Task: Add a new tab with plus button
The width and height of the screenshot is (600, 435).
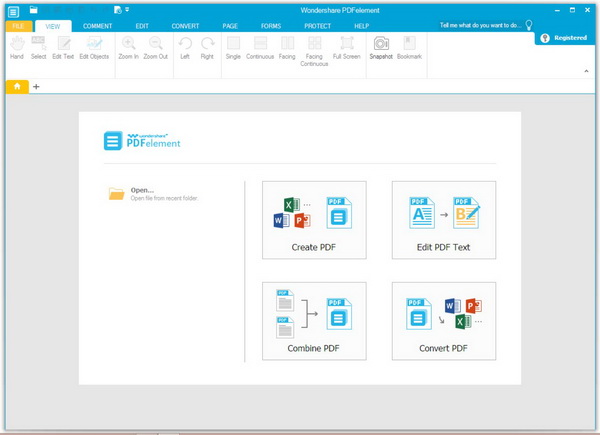Action: point(37,87)
